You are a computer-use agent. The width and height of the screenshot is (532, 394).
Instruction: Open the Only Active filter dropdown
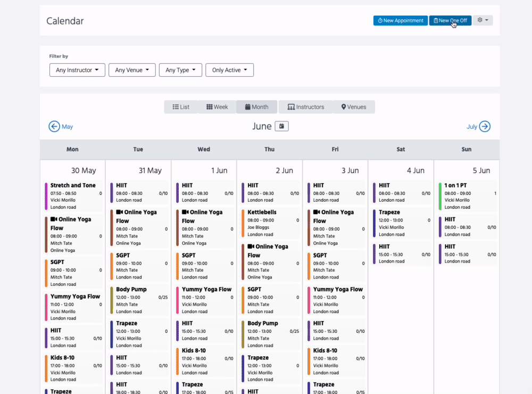(x=229, y=70)
